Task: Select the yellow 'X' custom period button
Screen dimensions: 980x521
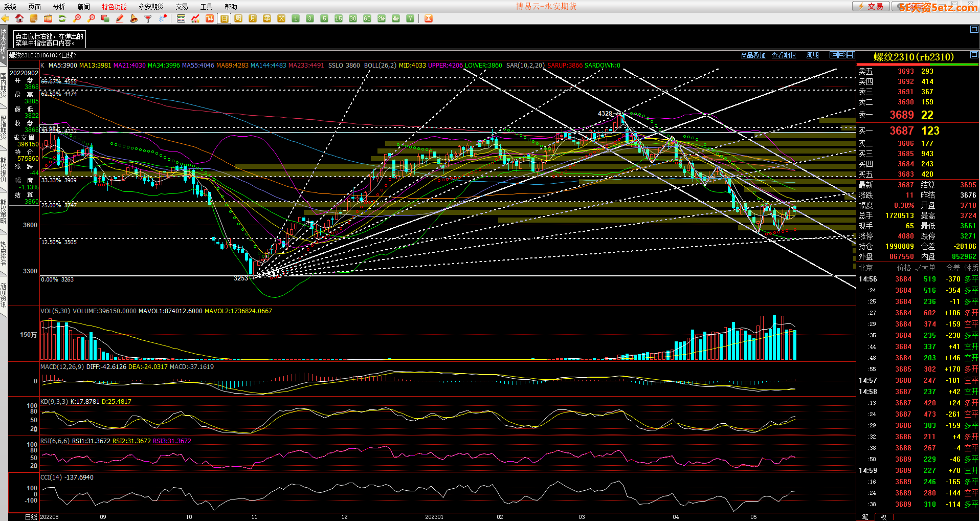Action: pyautogui.click(x=281, y=18)
